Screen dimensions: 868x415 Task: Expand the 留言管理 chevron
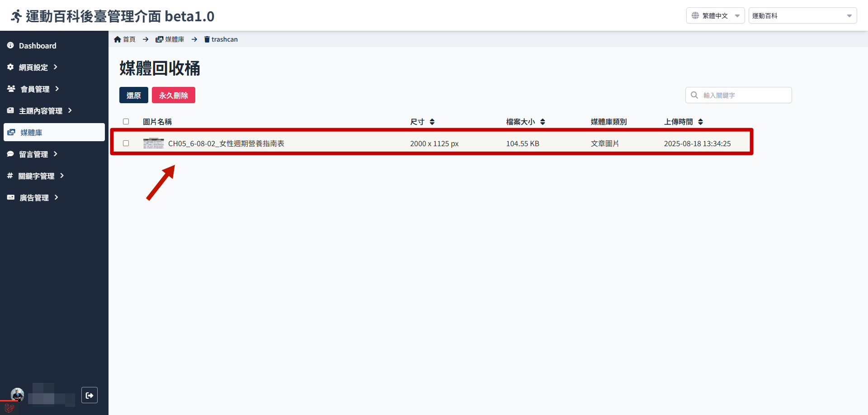[55, 154]
